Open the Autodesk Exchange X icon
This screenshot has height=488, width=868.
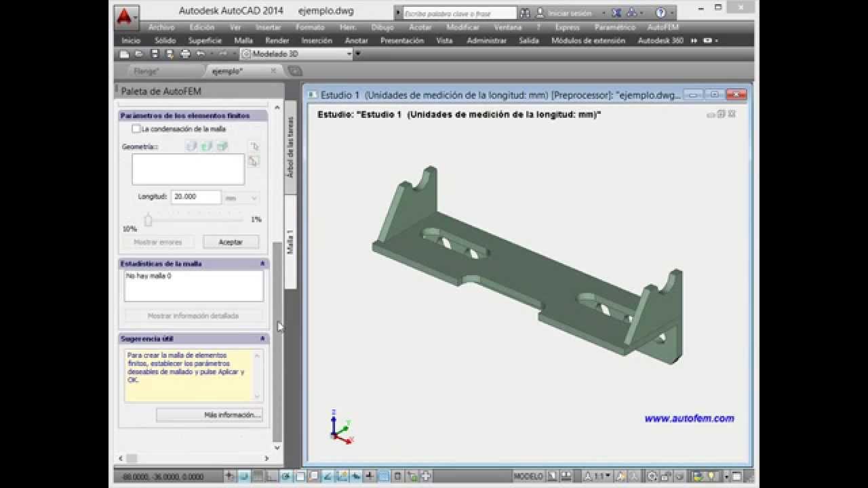point(616,13)
